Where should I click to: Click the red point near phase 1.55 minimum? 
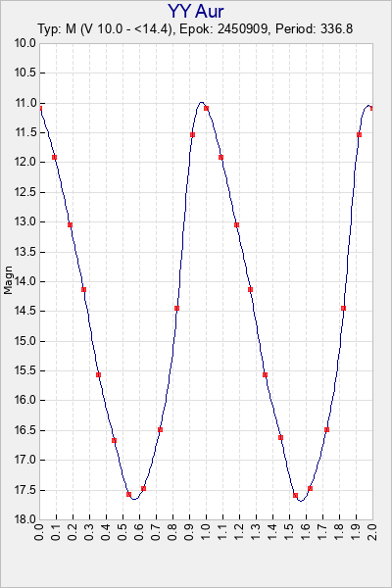295,495
